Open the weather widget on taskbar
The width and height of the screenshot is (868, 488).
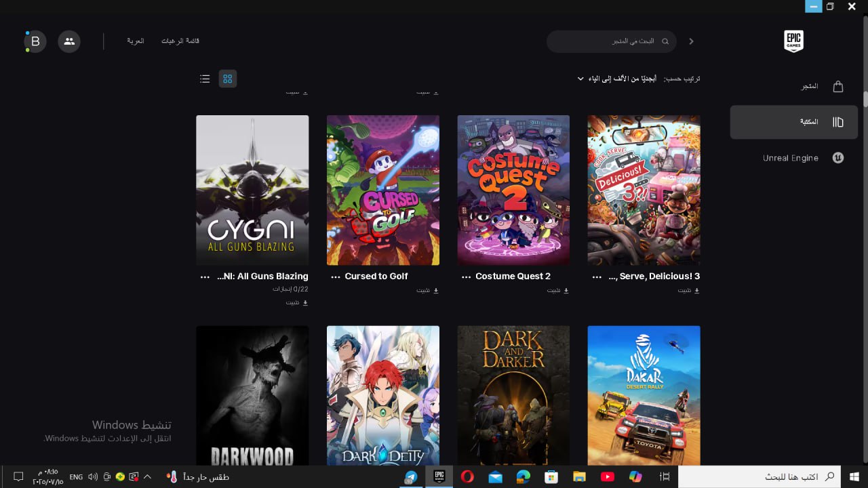click(x=198, y=476)
